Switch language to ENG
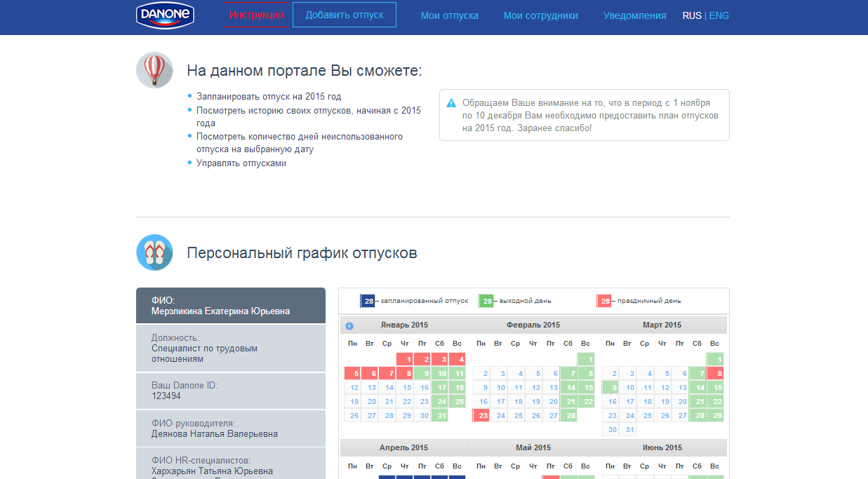Viewport: 868px width, 479px height. 719,15
